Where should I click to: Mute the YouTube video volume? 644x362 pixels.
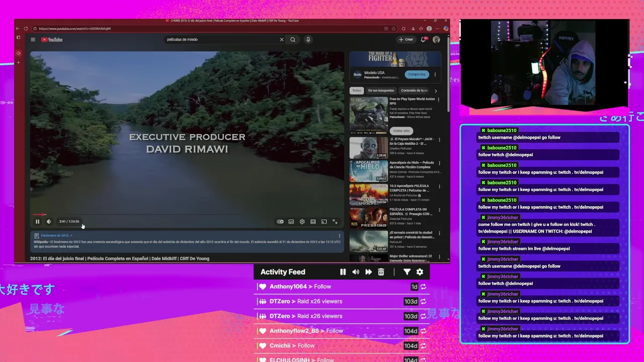coord(49,221)
